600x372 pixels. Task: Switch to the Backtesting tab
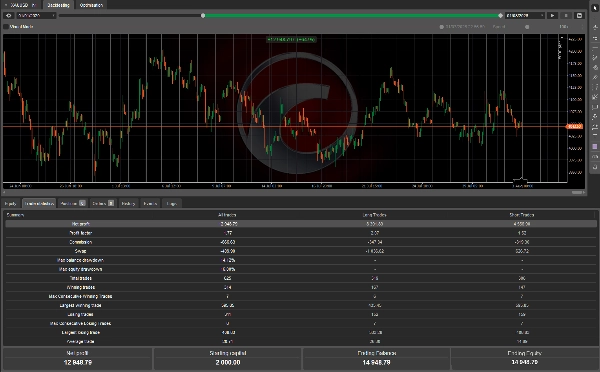click(59, 5)
